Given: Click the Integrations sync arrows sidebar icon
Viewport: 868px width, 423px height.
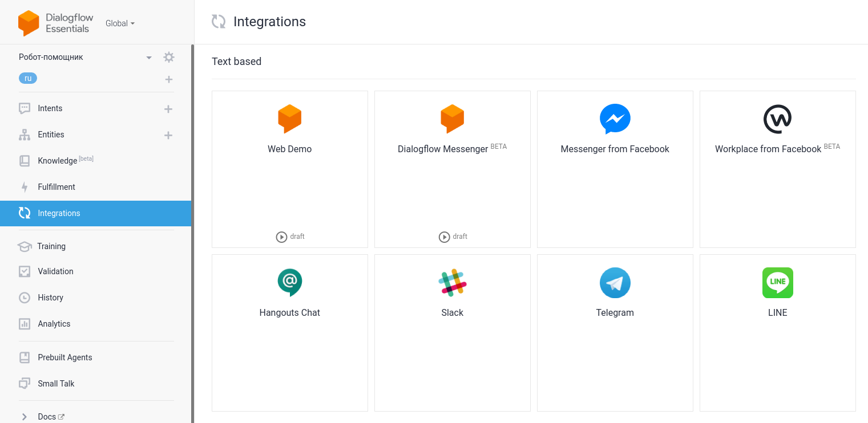Looking at the screenshot, I should (25, 213).
